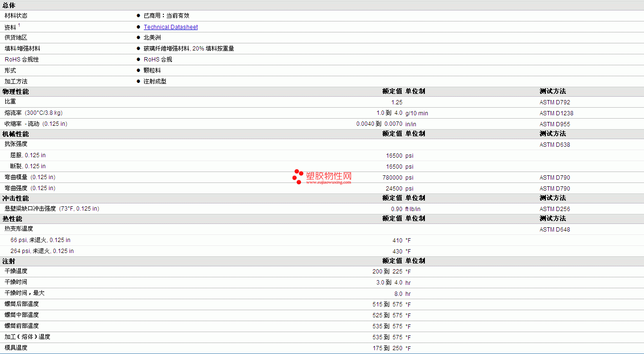Click the 物理性能 section header
Image resolution: width=644 pixels, height=354 pixels.
(16, 91)
